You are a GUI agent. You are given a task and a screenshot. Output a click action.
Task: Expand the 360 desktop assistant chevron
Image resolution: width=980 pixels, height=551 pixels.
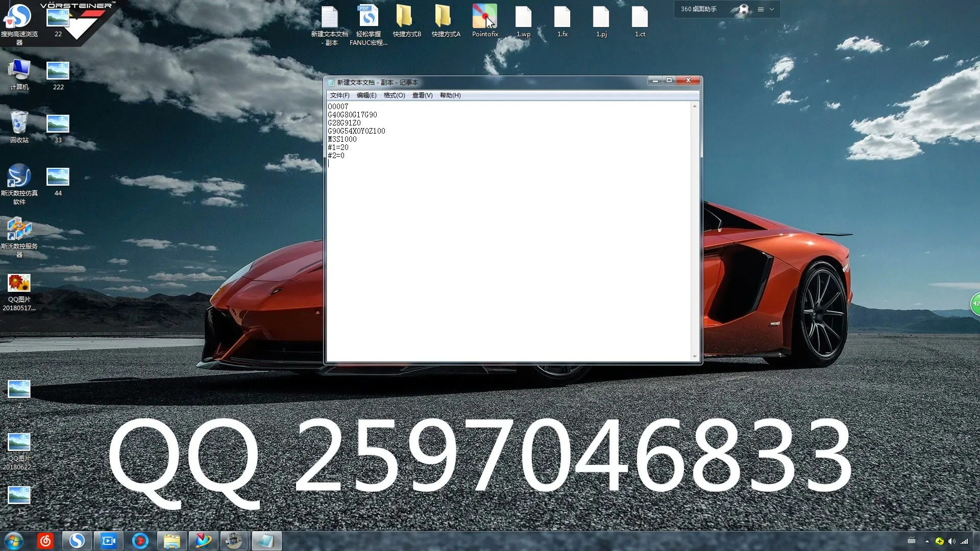(772, 9)
